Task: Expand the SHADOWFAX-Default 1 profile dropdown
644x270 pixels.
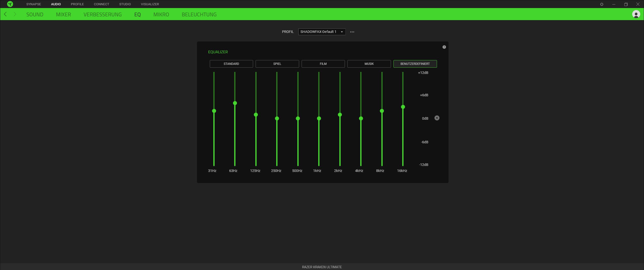Action: [321, 32]
